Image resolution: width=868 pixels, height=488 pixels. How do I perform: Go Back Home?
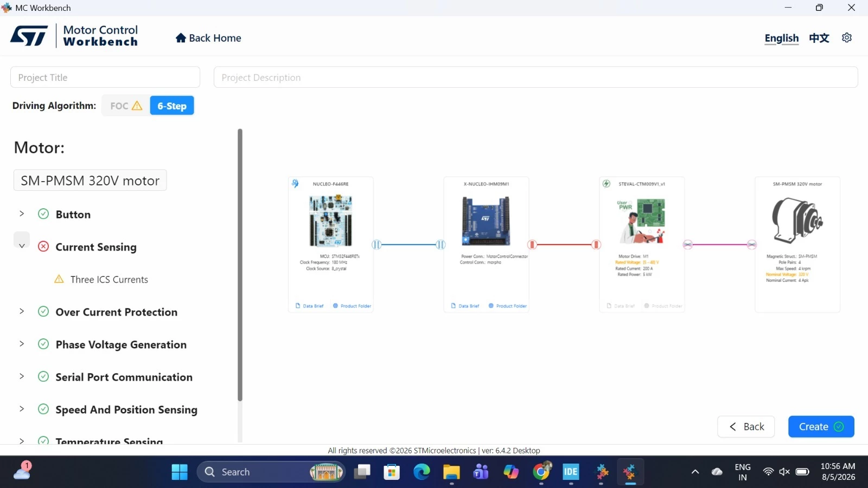click(x=208, y=38)
